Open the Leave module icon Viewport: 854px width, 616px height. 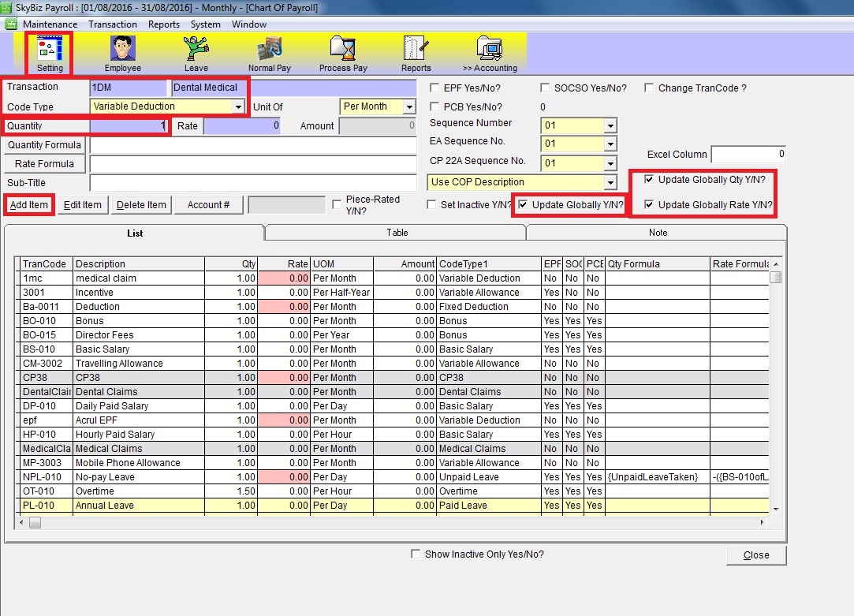[x=196, y=50]
